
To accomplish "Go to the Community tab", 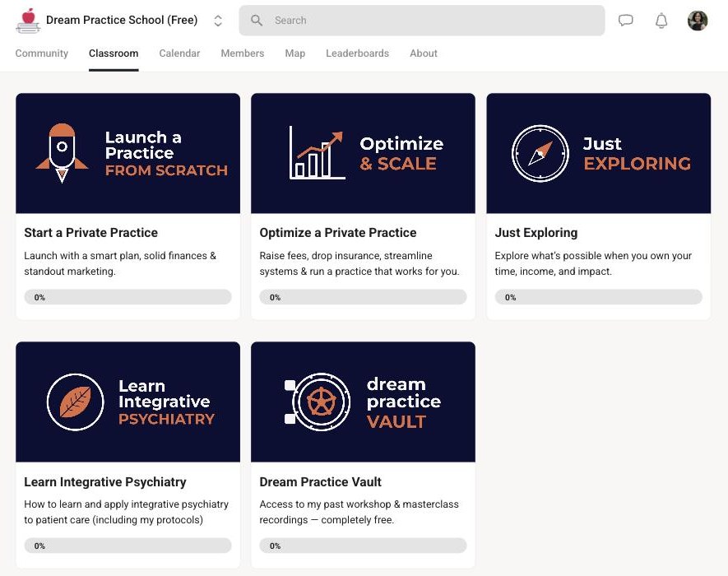I will coord(42,53).
